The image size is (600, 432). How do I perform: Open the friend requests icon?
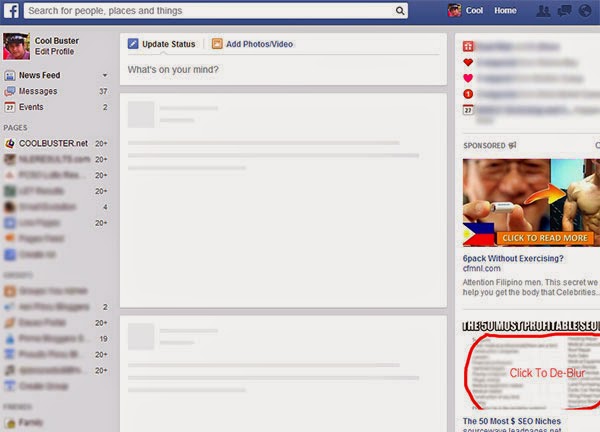(543, 11)
